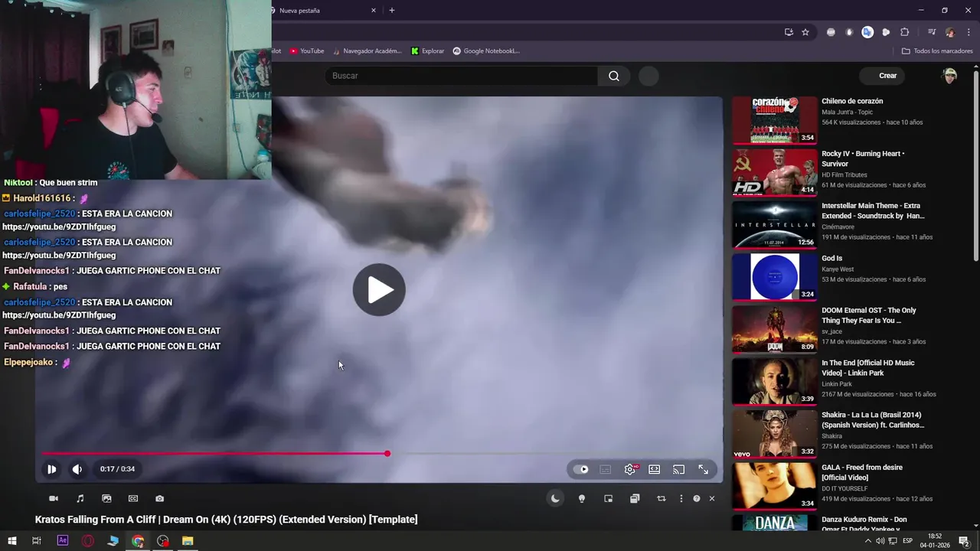
Task: Open the Explorar bookmark
Action: [427, 51]
